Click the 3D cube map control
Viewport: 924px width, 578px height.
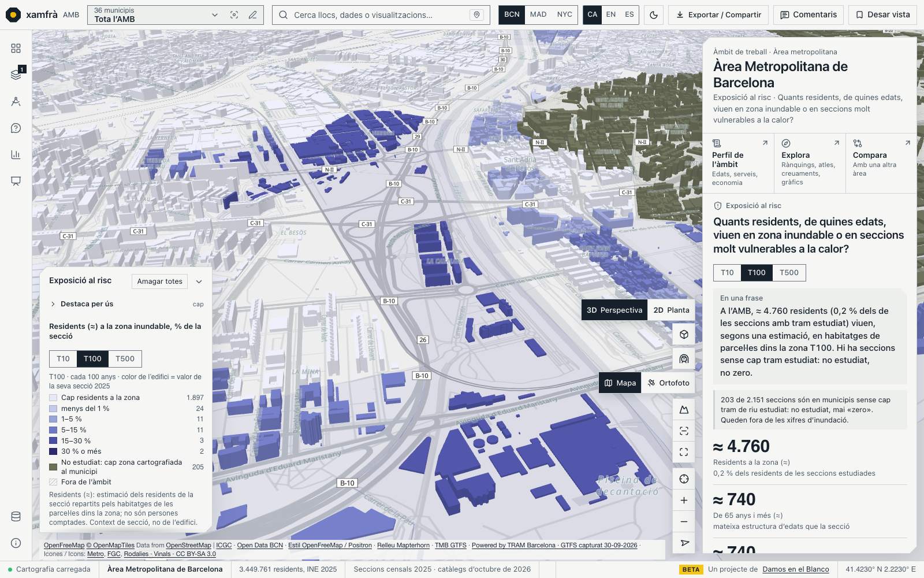point(684,334)
